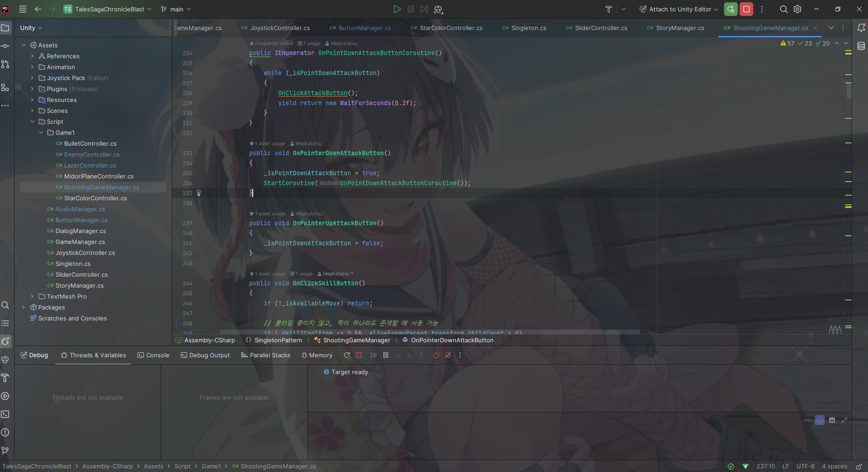Screen dimensions: 868x472
Task: Switch to the StoryManager.cs tab
Action: 676,28
